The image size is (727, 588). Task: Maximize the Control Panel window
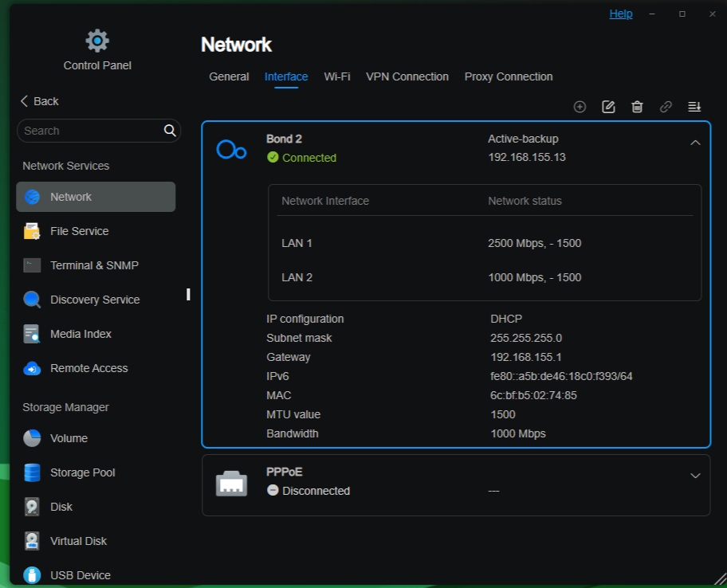(x=682, y=14)
